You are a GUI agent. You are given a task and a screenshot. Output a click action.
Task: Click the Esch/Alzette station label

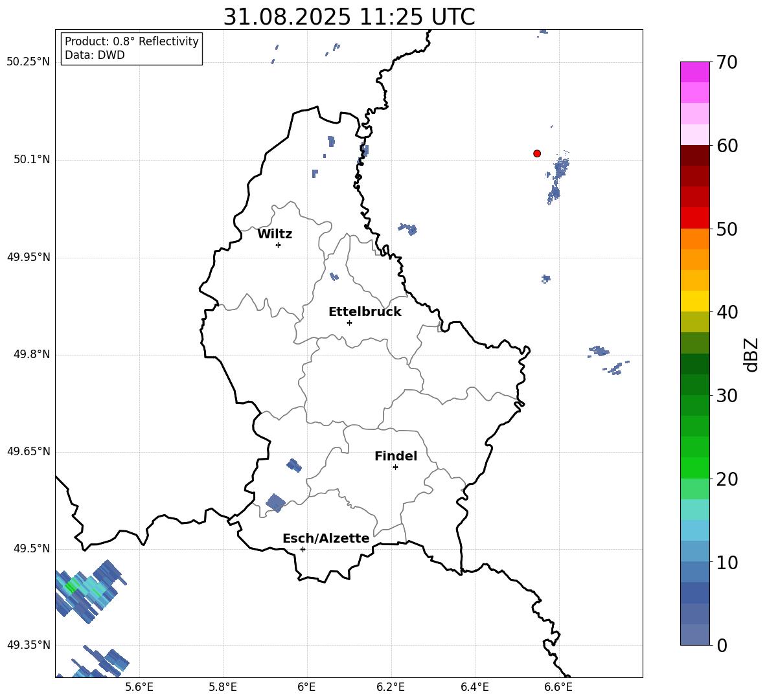tap(326, 538)
